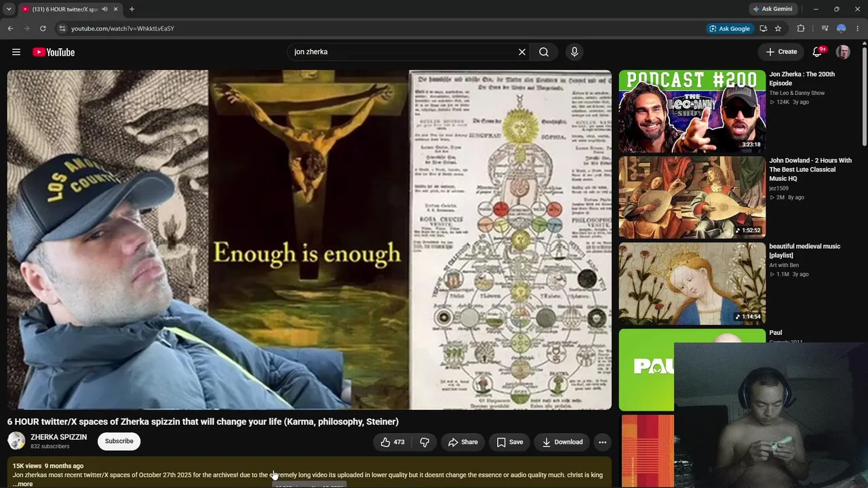Click the browser address bar URL
This screenshot has width=868, height=488.
123,28
